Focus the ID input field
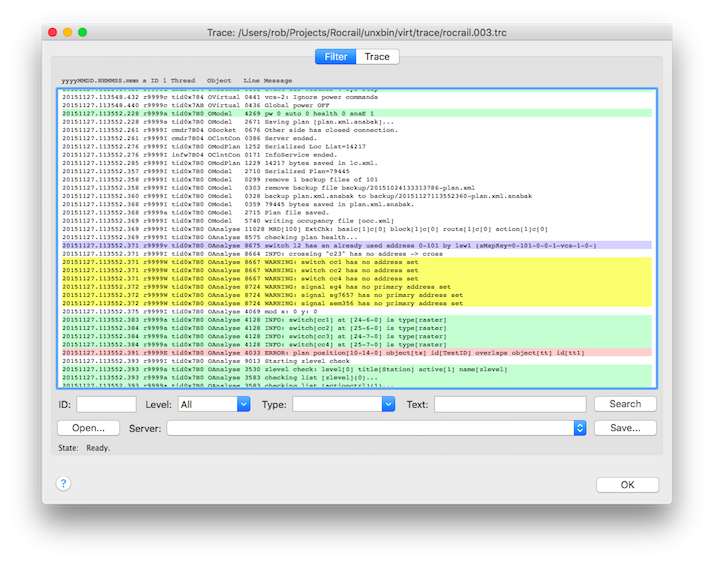Screen dimensions: 714x564 [x=106, y=404]
